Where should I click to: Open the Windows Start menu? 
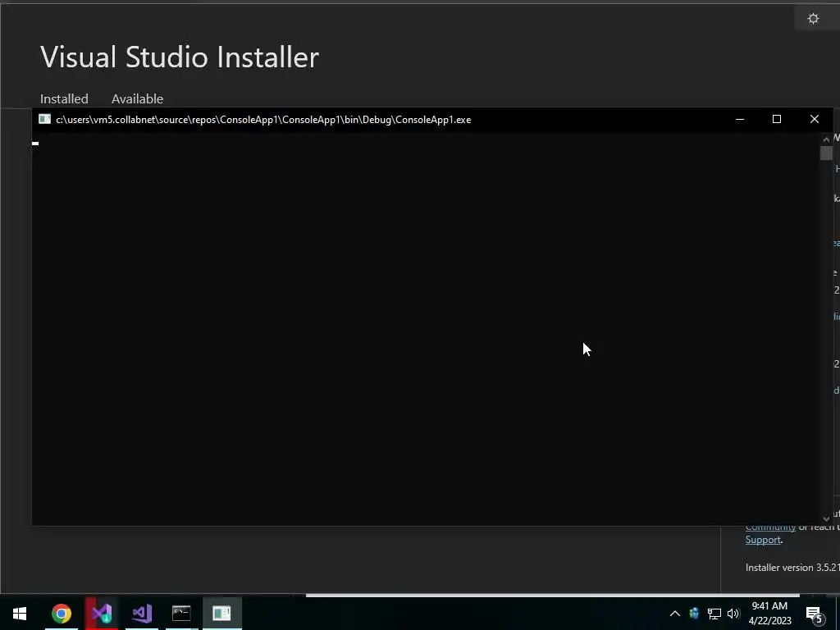(x=20, y=614)
